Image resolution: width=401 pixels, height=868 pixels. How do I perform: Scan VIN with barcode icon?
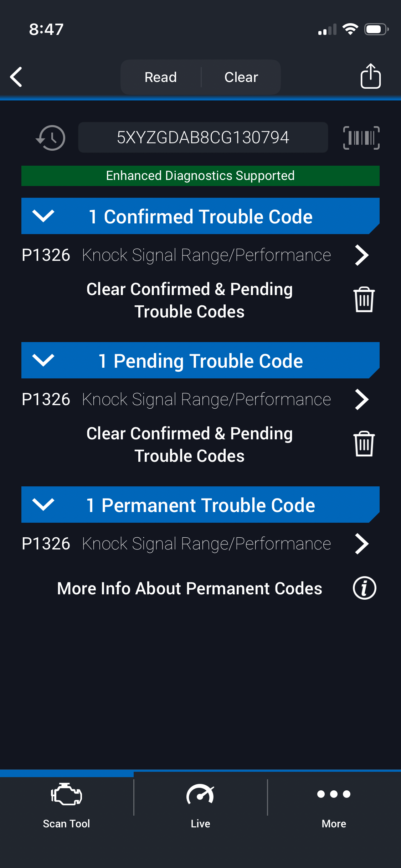(361, 138)
